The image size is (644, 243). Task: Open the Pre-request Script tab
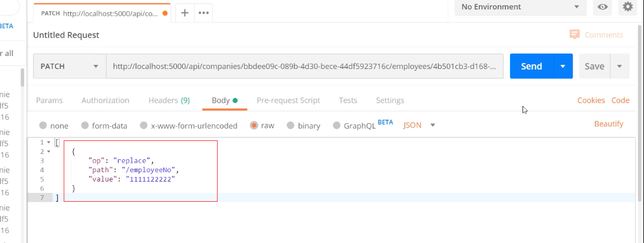pos(288,100)
